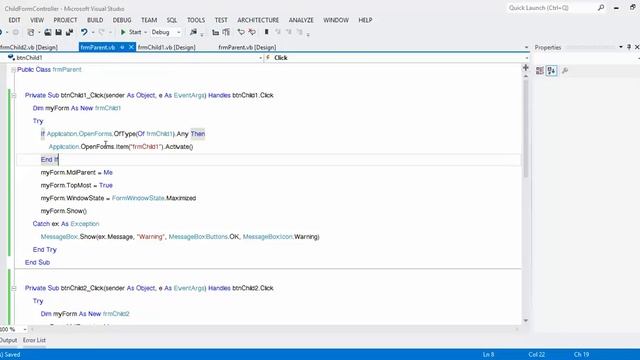Click the editor vertical scrollbar thumb
The width and height of the screenshot is (640, 360).
526,129
